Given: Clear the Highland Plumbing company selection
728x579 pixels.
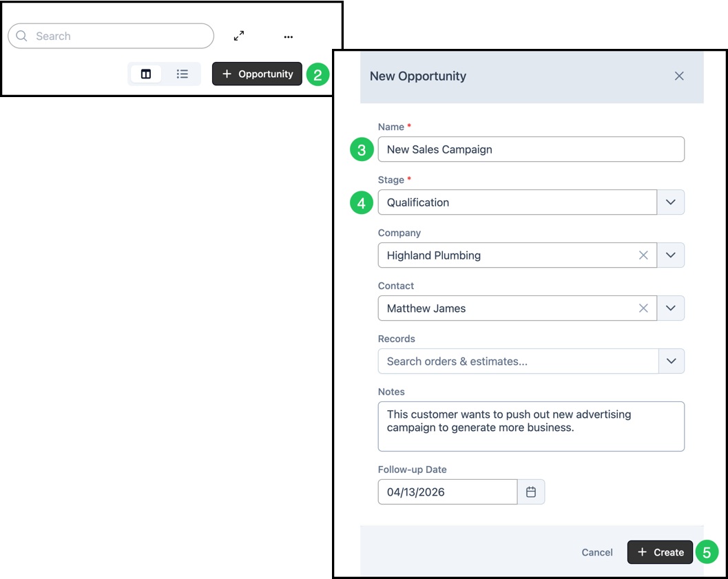Looking at the screenshot, I should (x=643, y=255).
